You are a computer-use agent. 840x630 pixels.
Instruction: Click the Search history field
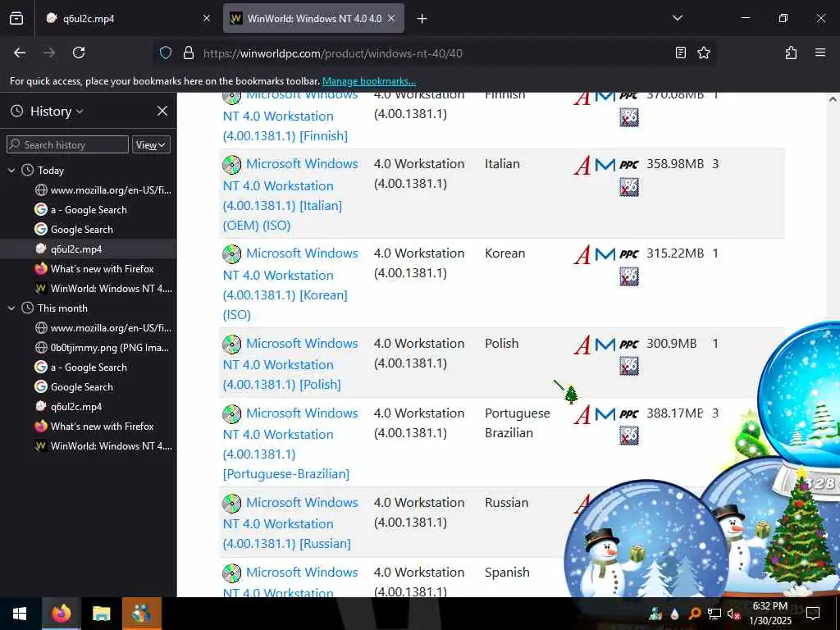67,144
